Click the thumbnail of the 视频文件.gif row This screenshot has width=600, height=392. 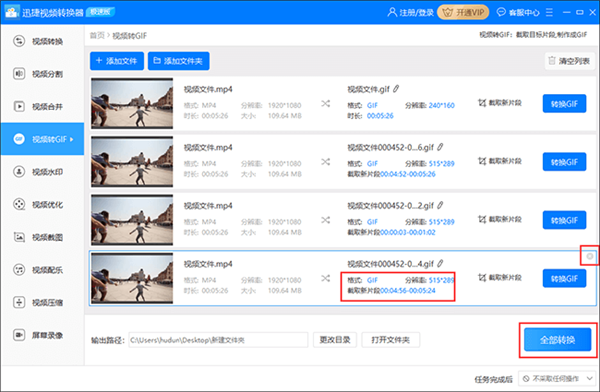click(x=132, y=103)
